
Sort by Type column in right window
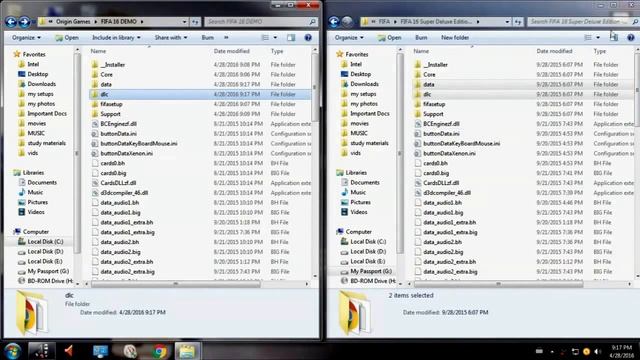tap(600, 51)
